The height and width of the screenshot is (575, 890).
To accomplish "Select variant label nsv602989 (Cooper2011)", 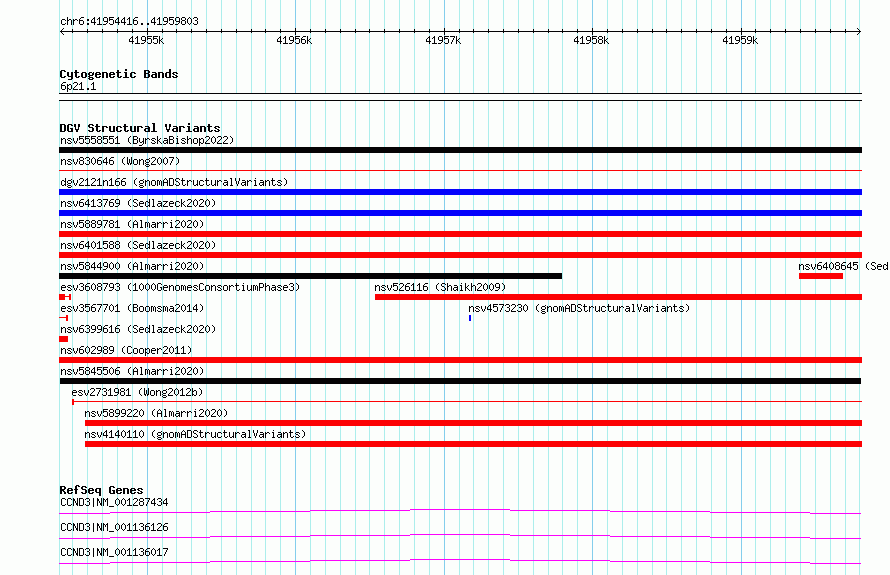I will 126,350.
